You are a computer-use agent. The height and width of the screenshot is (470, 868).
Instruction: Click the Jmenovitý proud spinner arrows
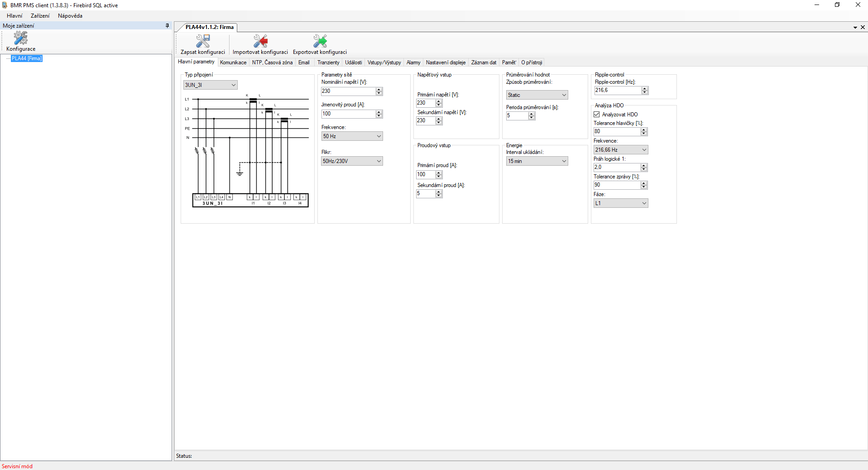coord(379,114)
